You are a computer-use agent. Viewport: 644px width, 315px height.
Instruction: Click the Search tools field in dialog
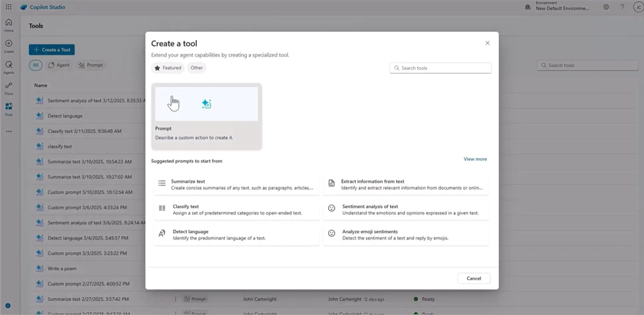pyautogui.click(x=440, y=68)
